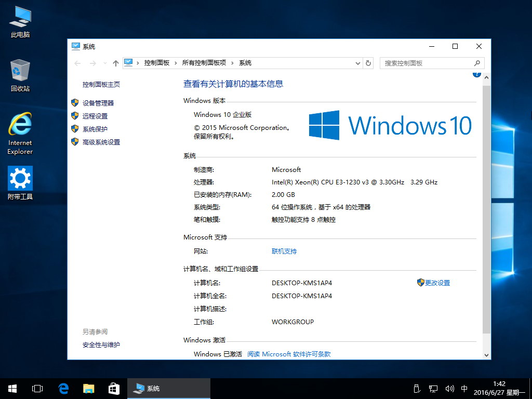Click the 控制面板 breadcrumb

[x=157, y=63]
